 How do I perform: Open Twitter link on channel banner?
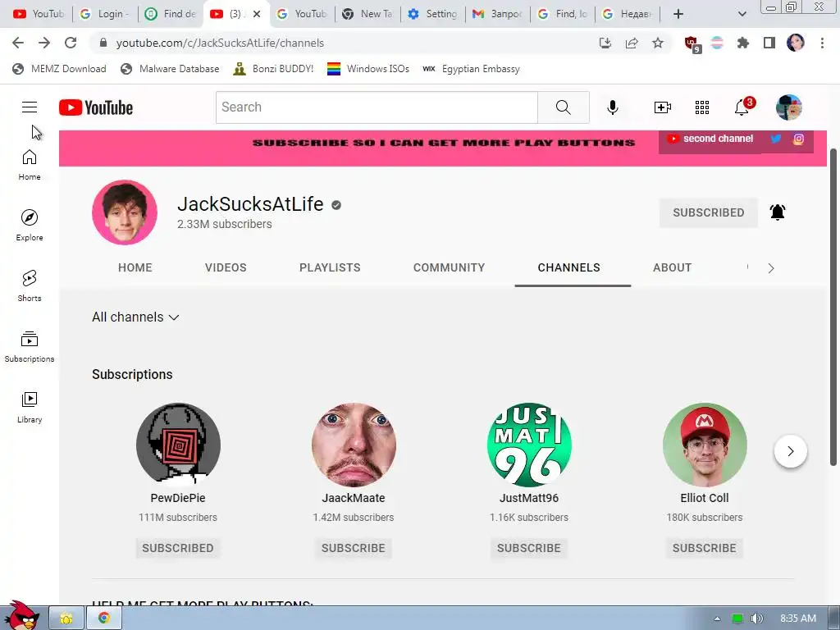(x=776, y=139)
